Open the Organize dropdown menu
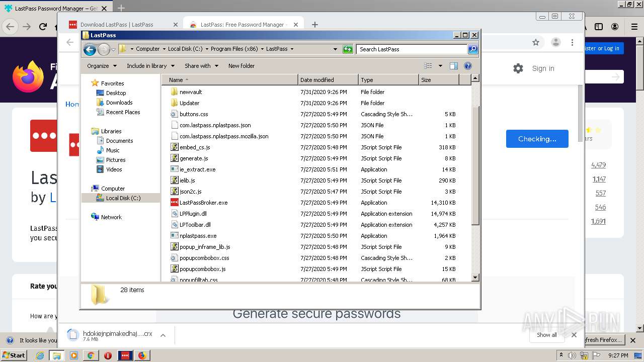This screenshot has width=644, height=362. tap(102, 66)
